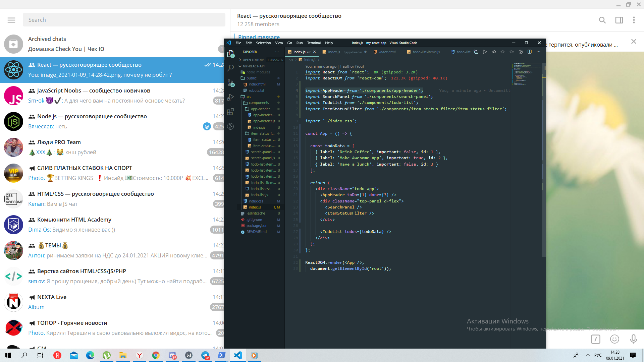Open the Terminal menu in VS Code
Viewport: 644px width, 362px height.
coord(314,43)
